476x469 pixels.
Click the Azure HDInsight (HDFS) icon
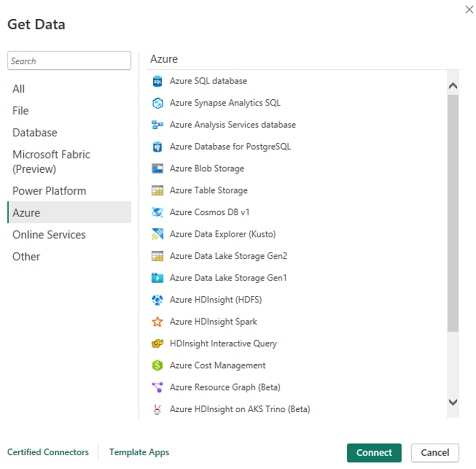coord(157,300)
